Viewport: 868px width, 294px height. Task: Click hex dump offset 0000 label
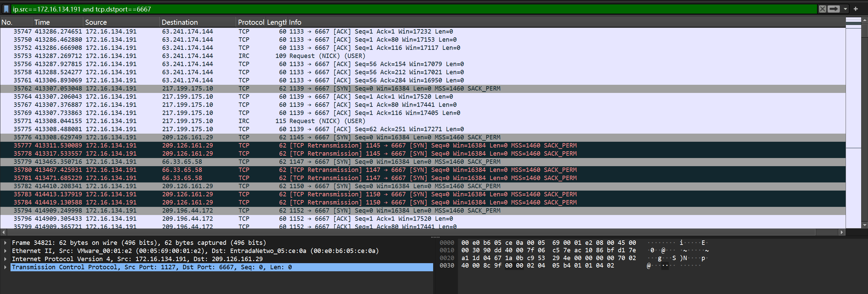(447, 243)
